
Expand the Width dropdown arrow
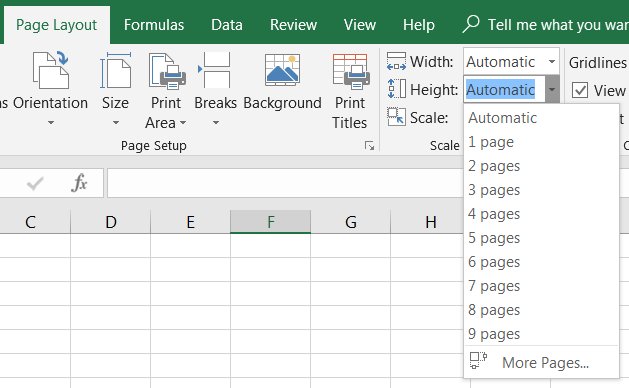point(552,61)
